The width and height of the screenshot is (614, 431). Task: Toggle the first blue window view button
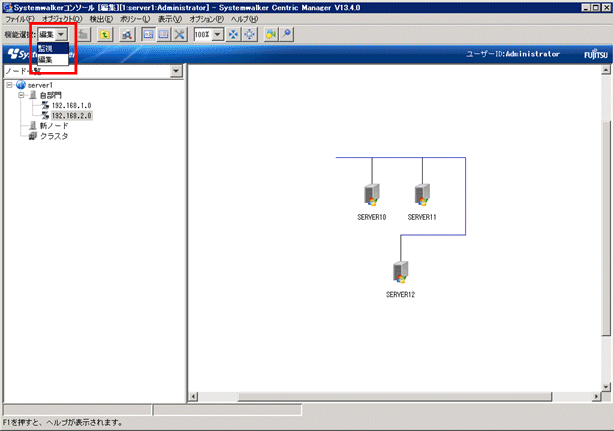(147, 34)
